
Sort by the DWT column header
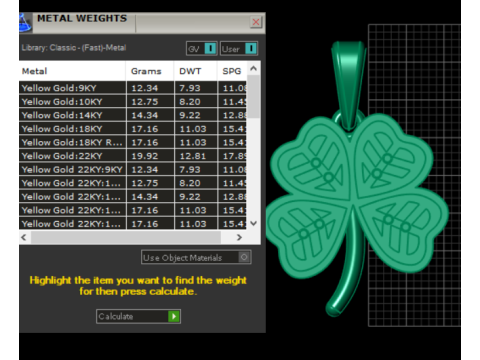pos(196,71)
